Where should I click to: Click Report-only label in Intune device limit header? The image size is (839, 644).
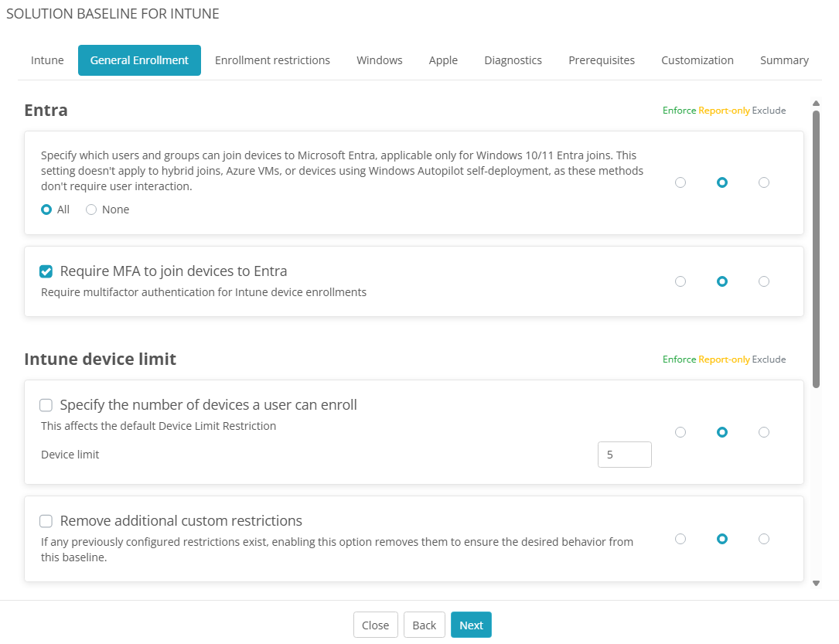pos(724,359)
